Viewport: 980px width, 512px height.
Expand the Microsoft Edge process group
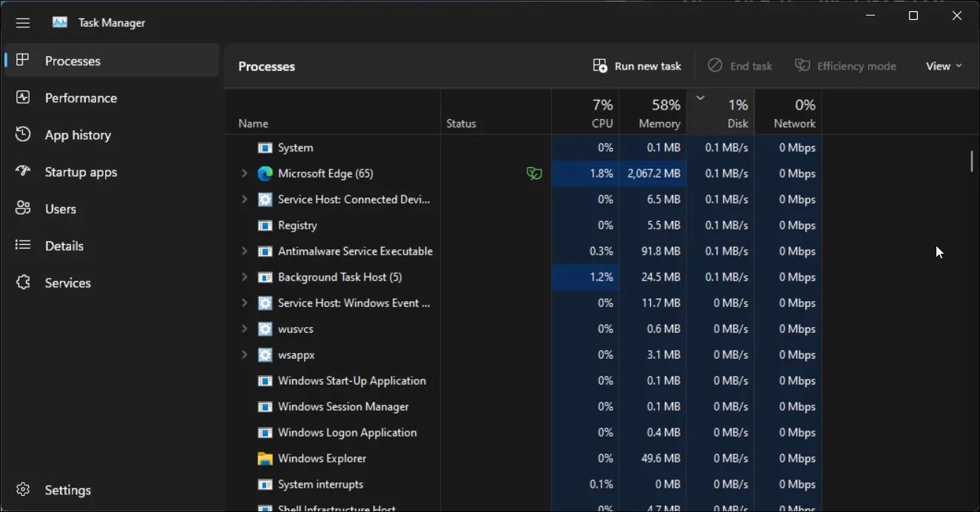245,173
